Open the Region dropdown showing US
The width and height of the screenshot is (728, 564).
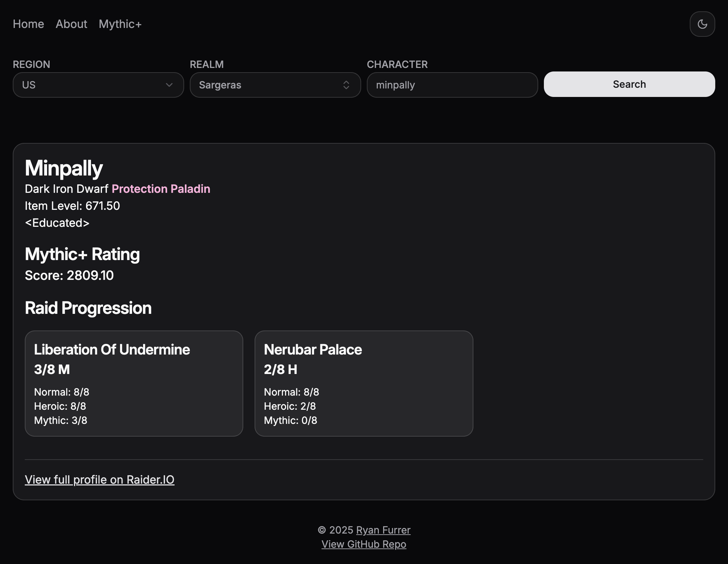[x=98, y=85]
